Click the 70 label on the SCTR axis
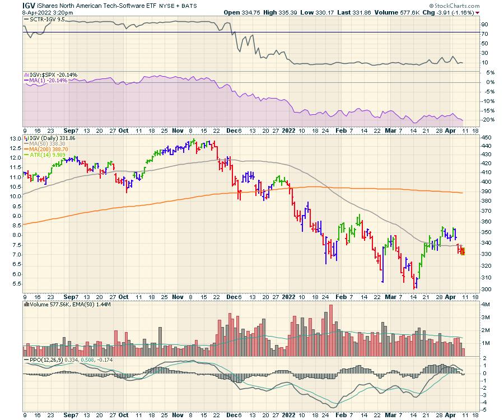504x420 pixels. (485, 34)
